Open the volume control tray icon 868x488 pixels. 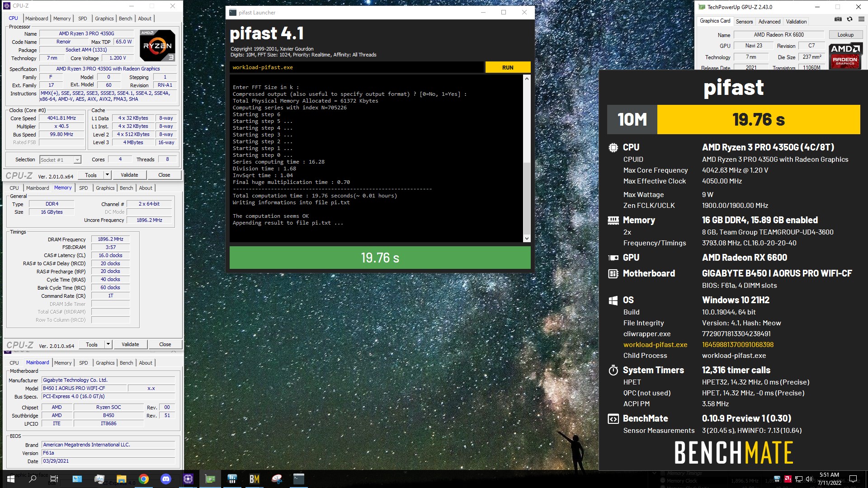pyautogui.click(x=809, y=479)
